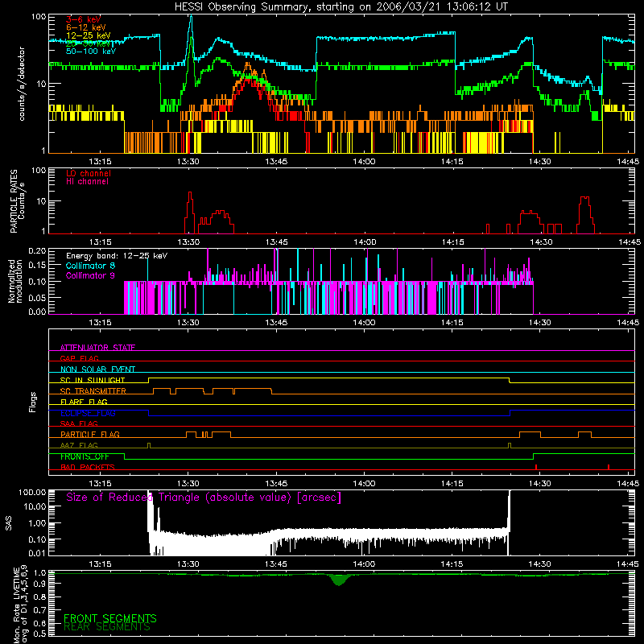Click the "LO channel" legend label
Image resolution: width=644 pixels, height=644 pixels.
point(89,173)
